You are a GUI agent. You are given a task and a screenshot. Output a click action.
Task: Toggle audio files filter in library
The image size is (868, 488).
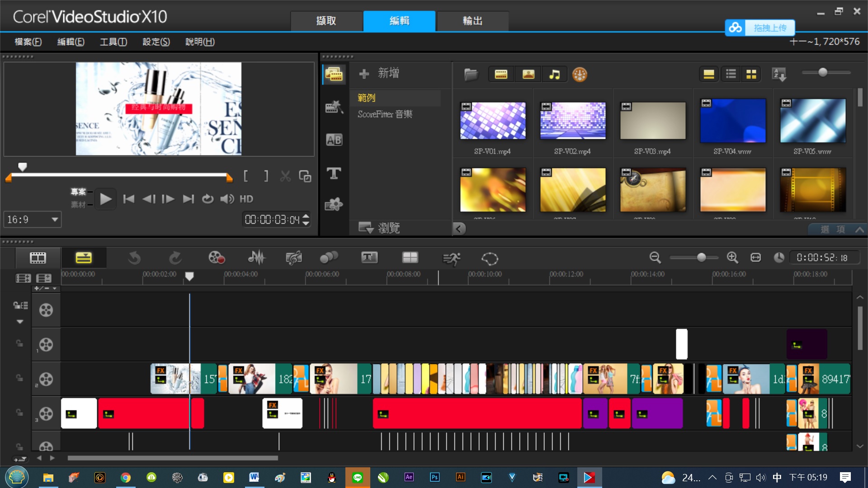554,74
